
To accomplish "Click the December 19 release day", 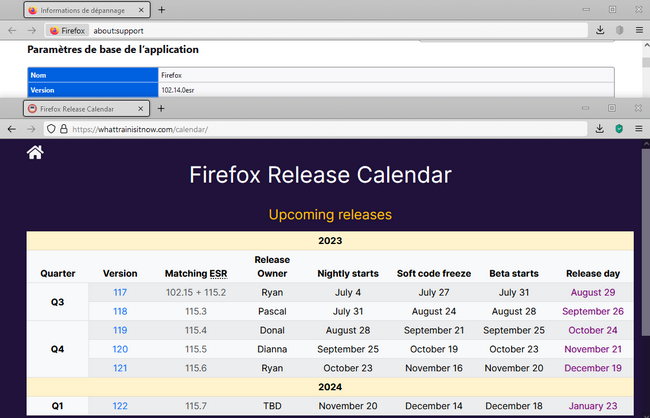I will (x=592, y=368).
